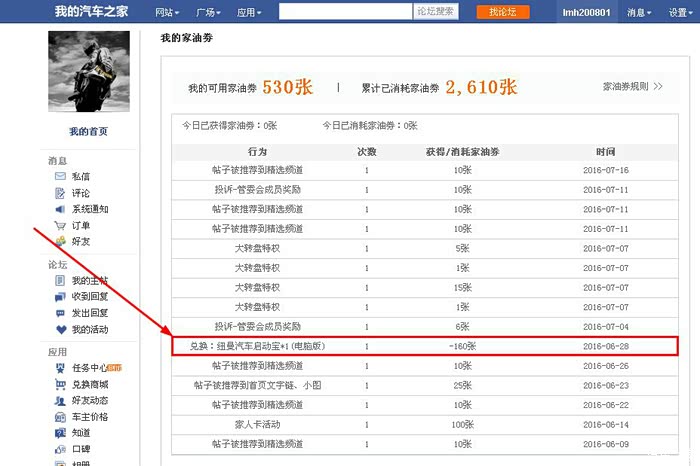
Task: Open the 消息 messages dropdown
Action: pyautogui.click(x=639, y=12)
